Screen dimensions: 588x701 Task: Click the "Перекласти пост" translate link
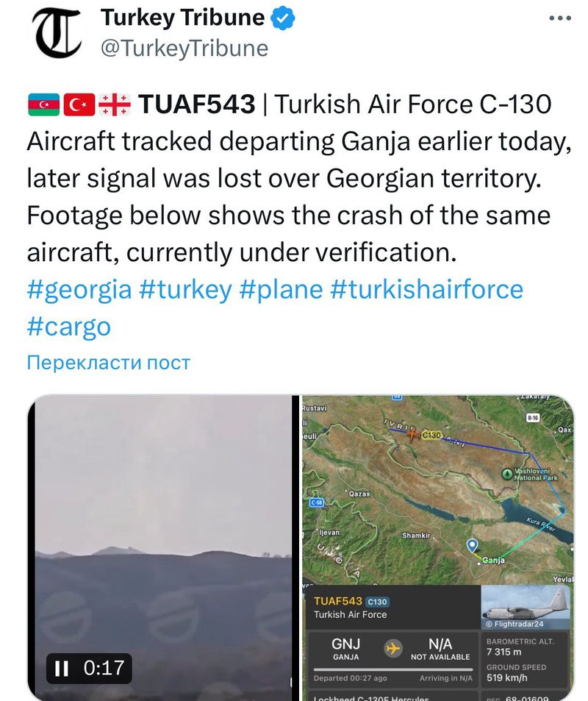tap(108, 363)
